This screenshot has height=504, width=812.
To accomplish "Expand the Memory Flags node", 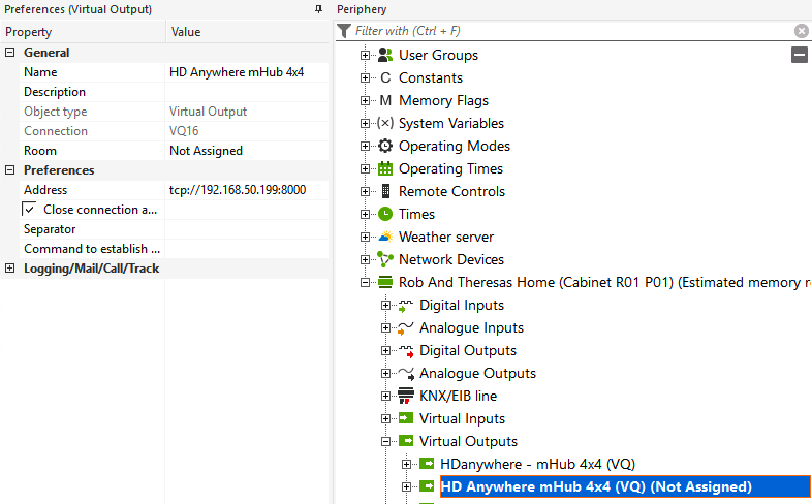I will [x=365, y=101].
